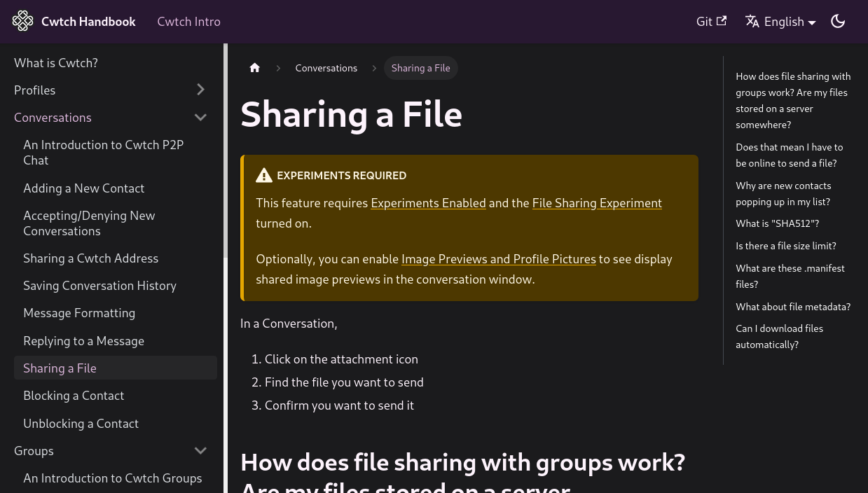Viewport: 868px width, 493px height.
Task: Click the translate language icon
Action: point(752,21)
